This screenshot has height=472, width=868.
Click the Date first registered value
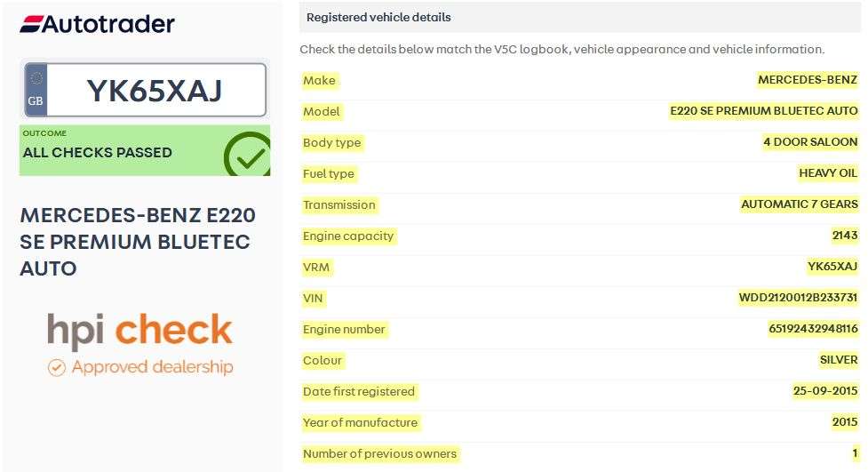[825, 391]
